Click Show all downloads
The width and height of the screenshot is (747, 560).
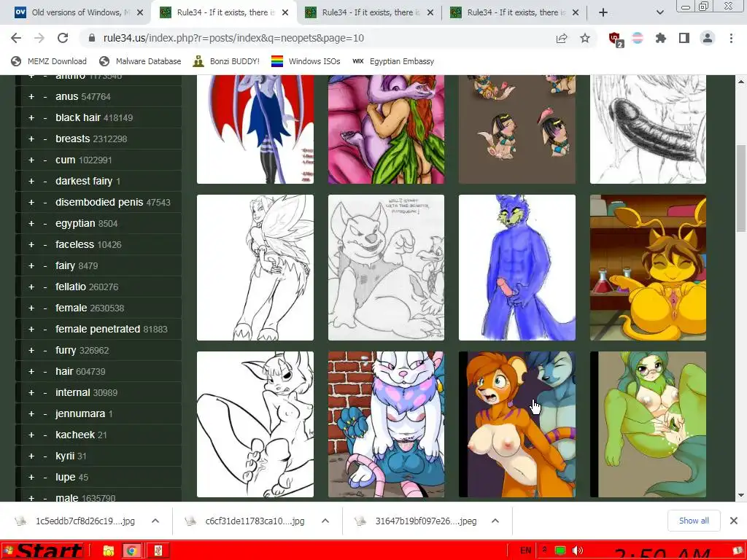[x=694, y=521]
